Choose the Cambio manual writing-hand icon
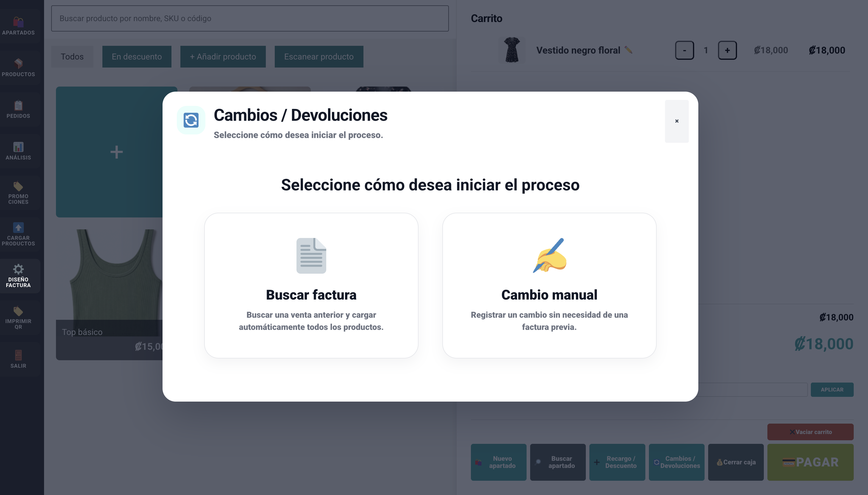Screen dimensions: 868x495 pos(549,255)
